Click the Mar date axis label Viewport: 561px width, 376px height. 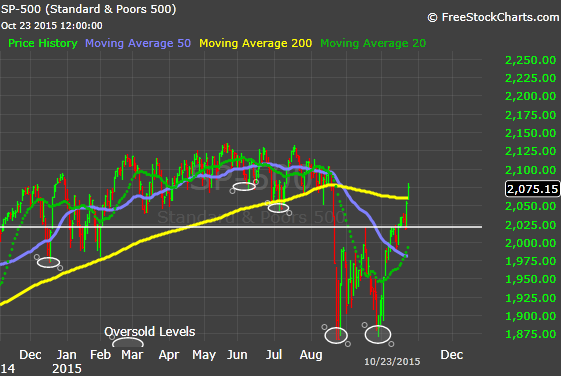(132, 355)
